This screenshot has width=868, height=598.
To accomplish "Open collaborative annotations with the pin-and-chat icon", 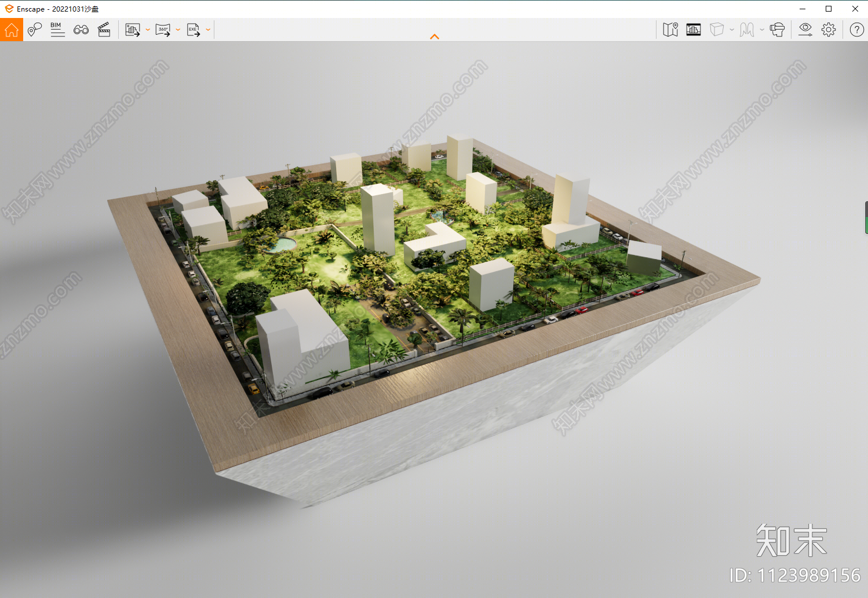I will click(x=35, y=30).
